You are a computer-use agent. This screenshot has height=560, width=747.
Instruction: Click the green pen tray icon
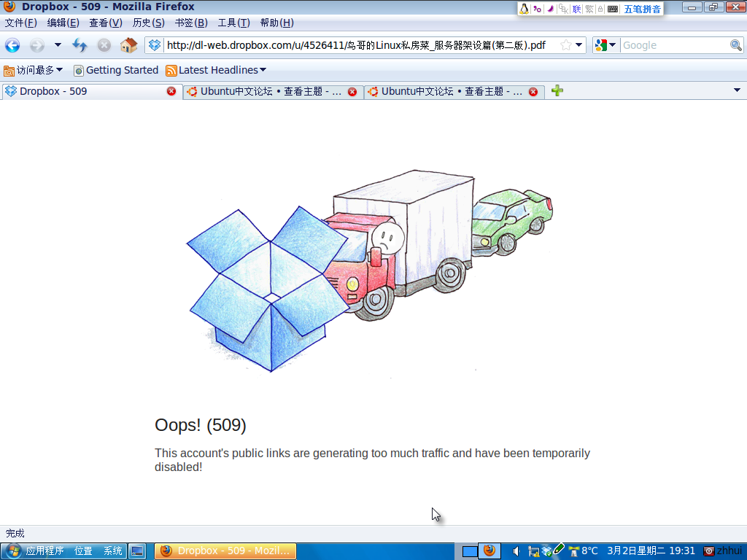click(x=559, y=549)
